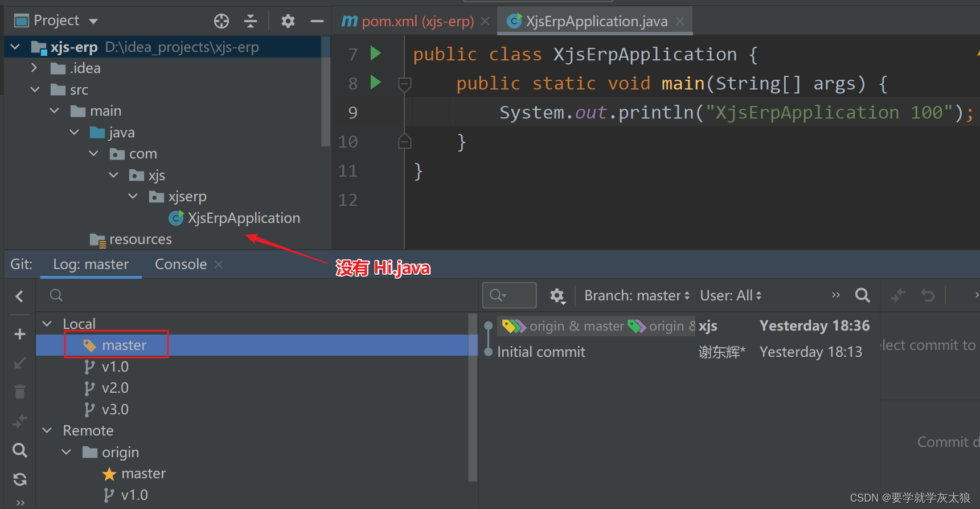Click the commit log search box

tap(509, 295)
